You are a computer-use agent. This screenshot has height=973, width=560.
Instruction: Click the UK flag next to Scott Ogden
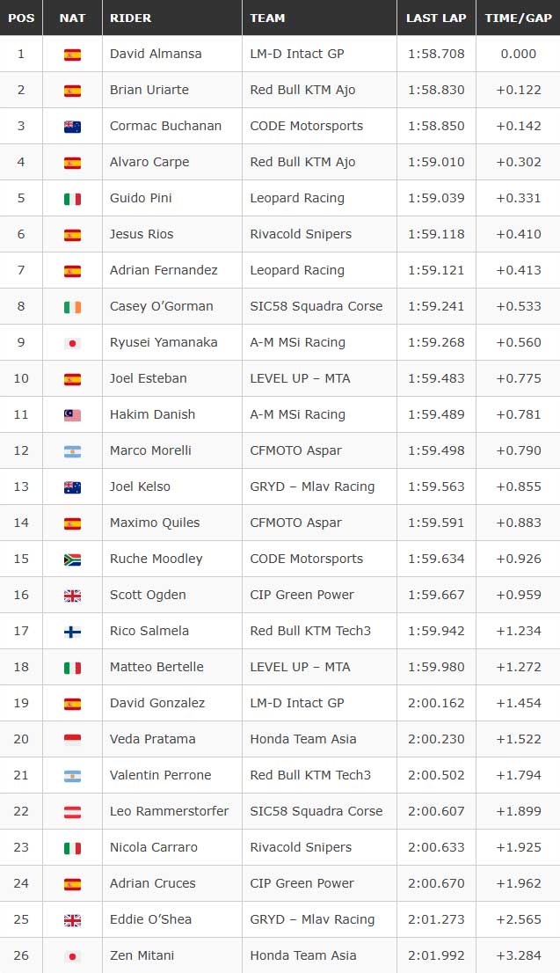[x=72, y=596]
